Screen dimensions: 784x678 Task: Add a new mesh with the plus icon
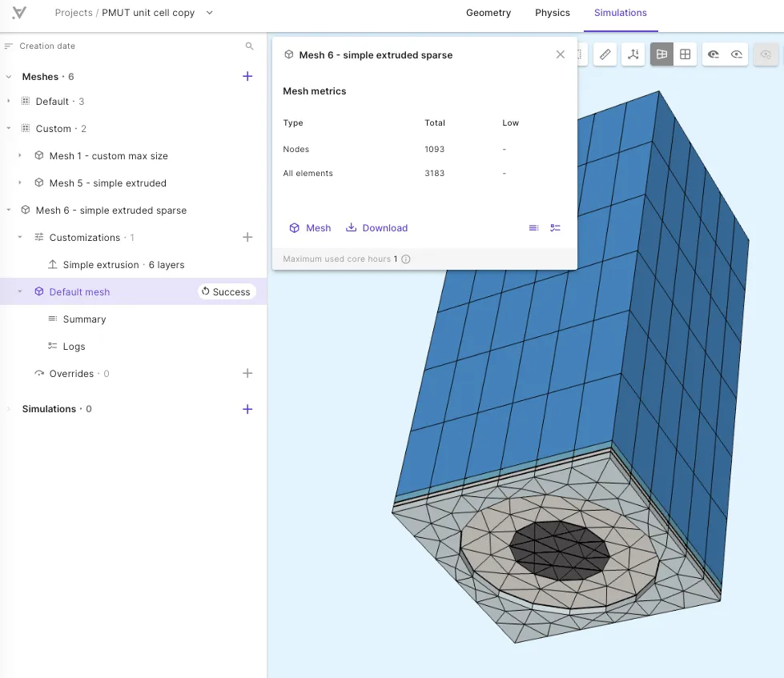[x=247, y=76]
